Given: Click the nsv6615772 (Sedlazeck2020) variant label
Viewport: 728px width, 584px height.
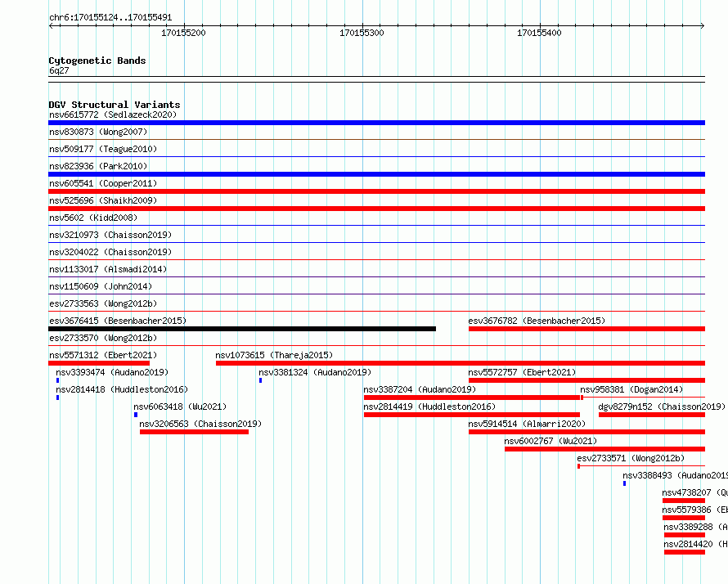Looking at the screenshot, I should [x=113, y=115].
